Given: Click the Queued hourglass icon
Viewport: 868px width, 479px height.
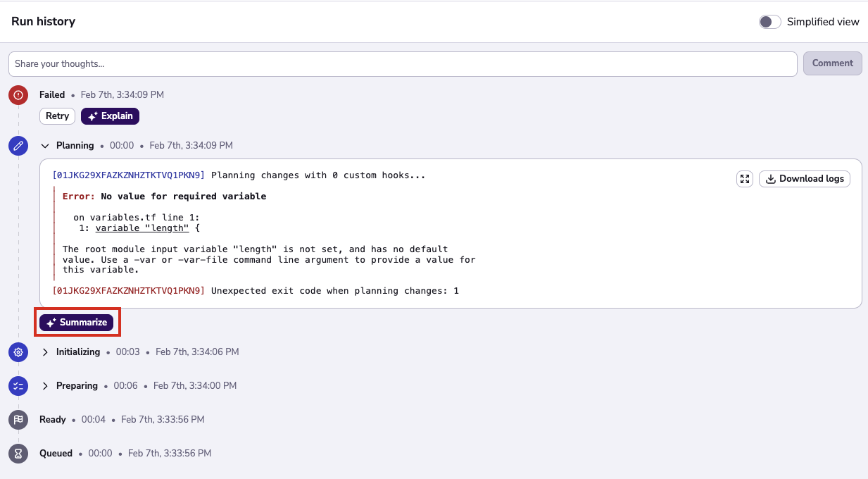Looking at the screenshot, I should click(18, 453).
